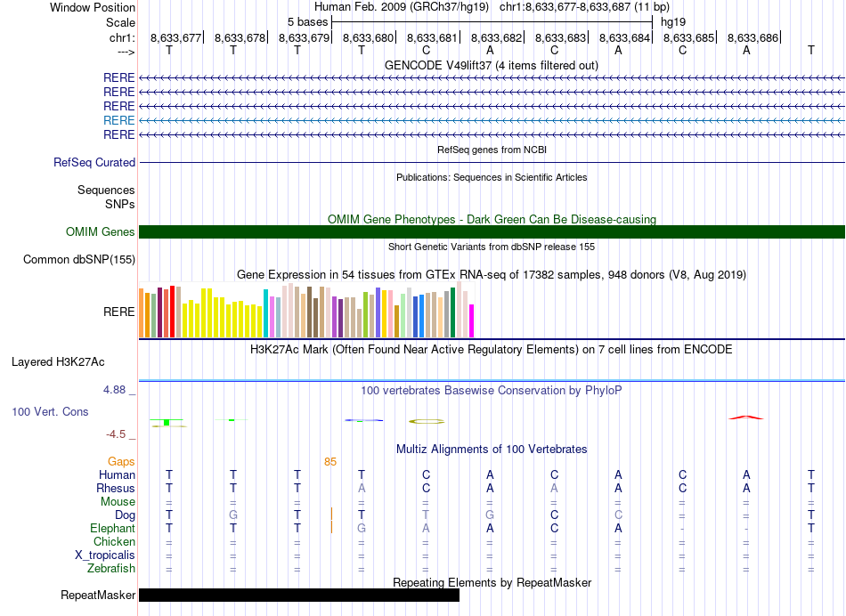846x616 pixels.
Task: Click the dark green OMIM Genes bar
Action: click(492, 232)
